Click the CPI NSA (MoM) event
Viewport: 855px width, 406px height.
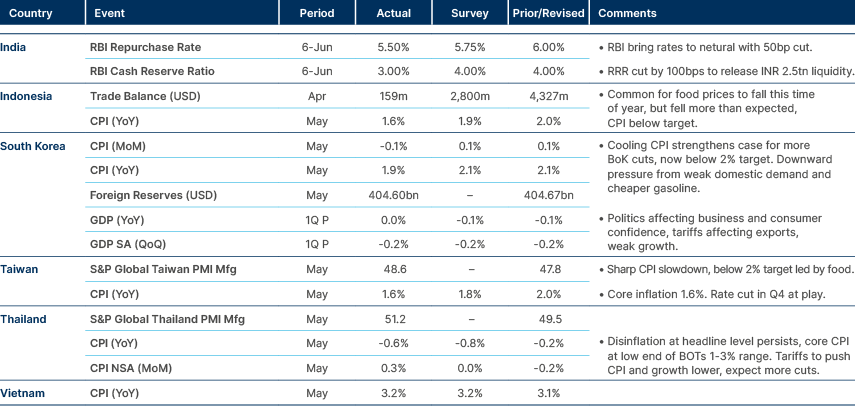point(131,368)
